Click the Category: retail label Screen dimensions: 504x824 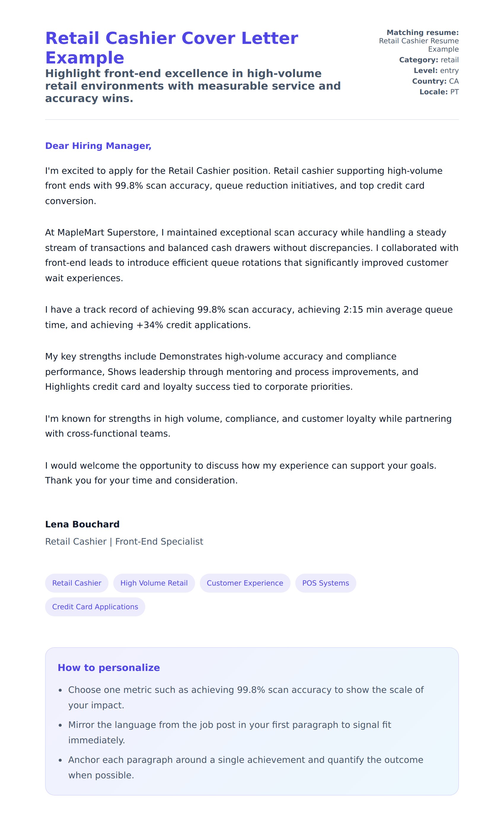(x=429, y=60)
